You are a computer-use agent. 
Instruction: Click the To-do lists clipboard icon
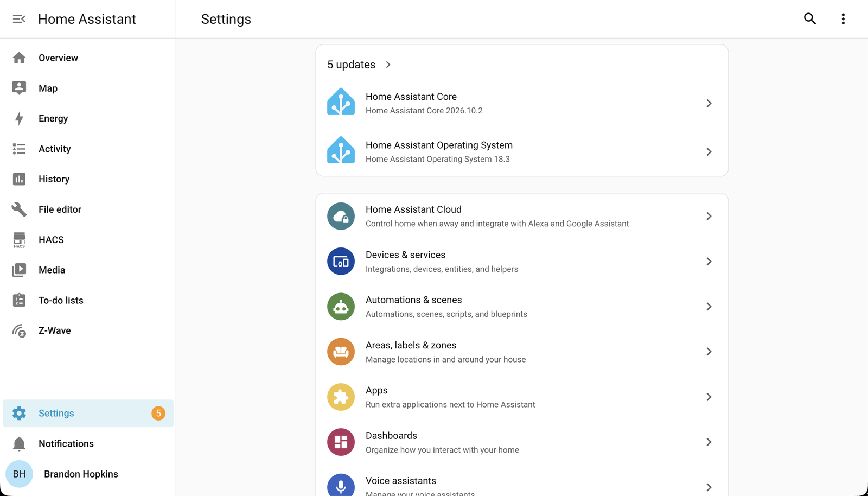19,300
